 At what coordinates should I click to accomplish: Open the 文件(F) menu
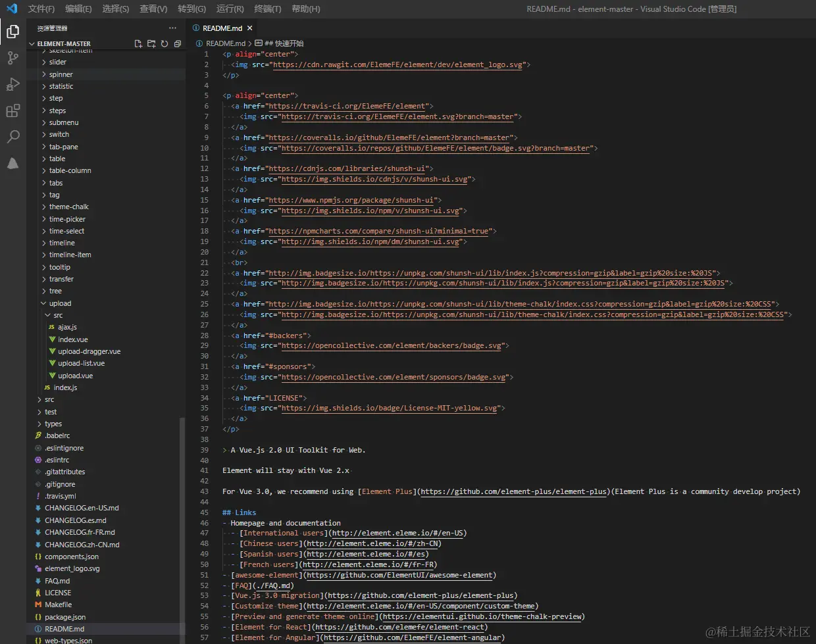pyautogui.click(x=41, y=9)
